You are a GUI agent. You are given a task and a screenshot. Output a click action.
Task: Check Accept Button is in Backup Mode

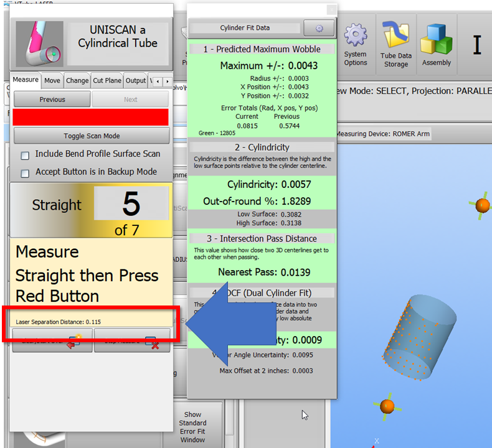click(x=26, y=173)
